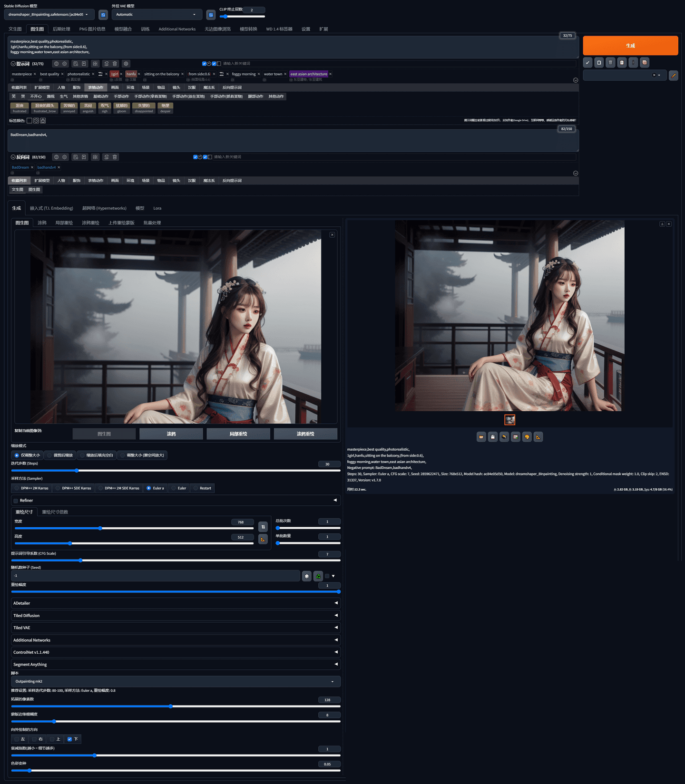This screenshot has width=685, height=784.
Task: Click the pencil edit-styles icon
Action: coord(673,75)
